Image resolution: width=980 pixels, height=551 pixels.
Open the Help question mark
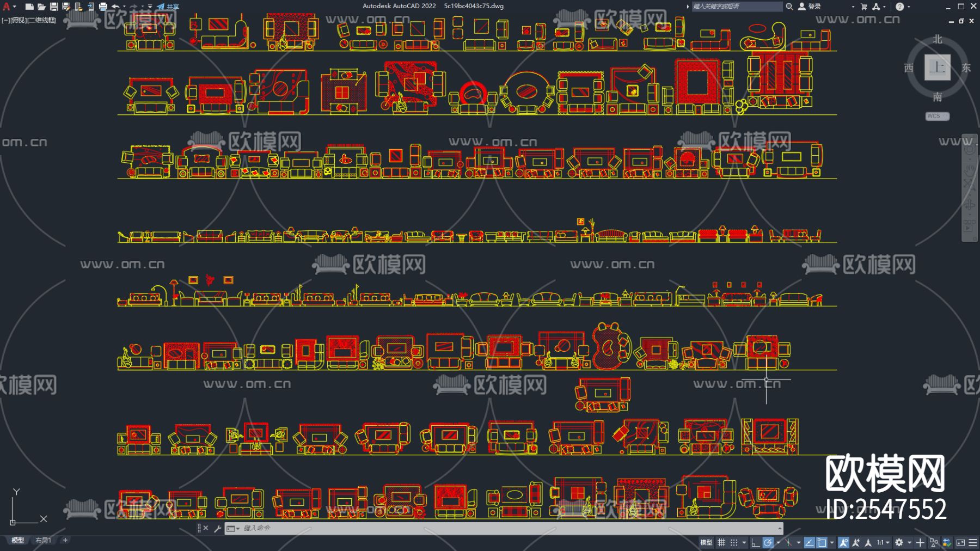tap(899, 7)
